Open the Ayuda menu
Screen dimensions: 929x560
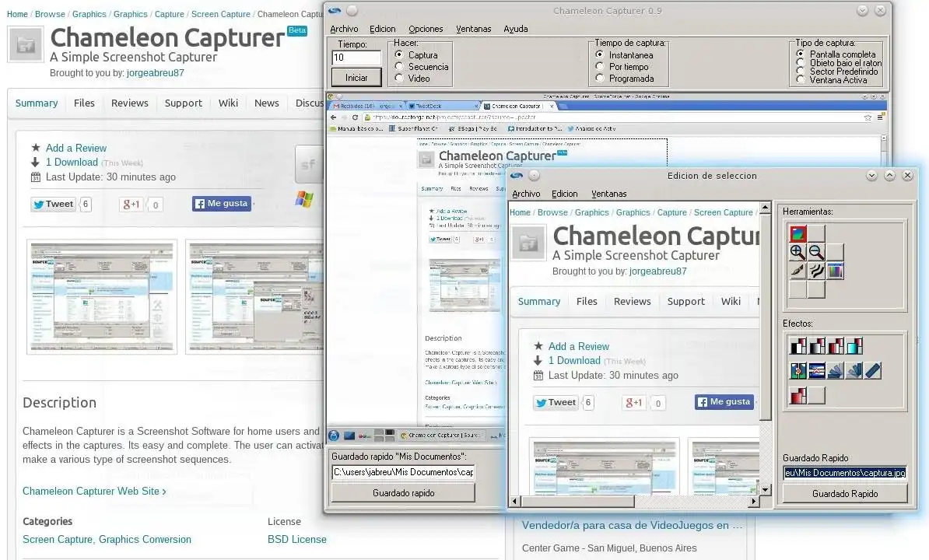pos(515,29)
